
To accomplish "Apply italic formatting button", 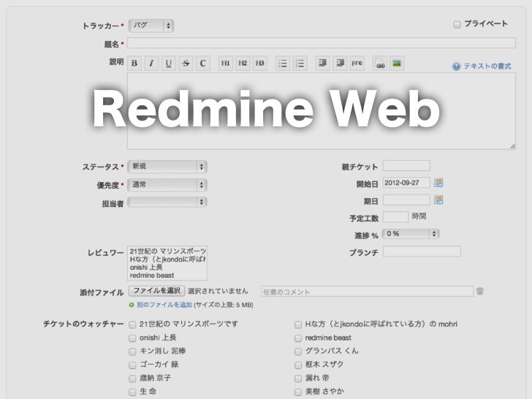I will [x=151, y=63].
